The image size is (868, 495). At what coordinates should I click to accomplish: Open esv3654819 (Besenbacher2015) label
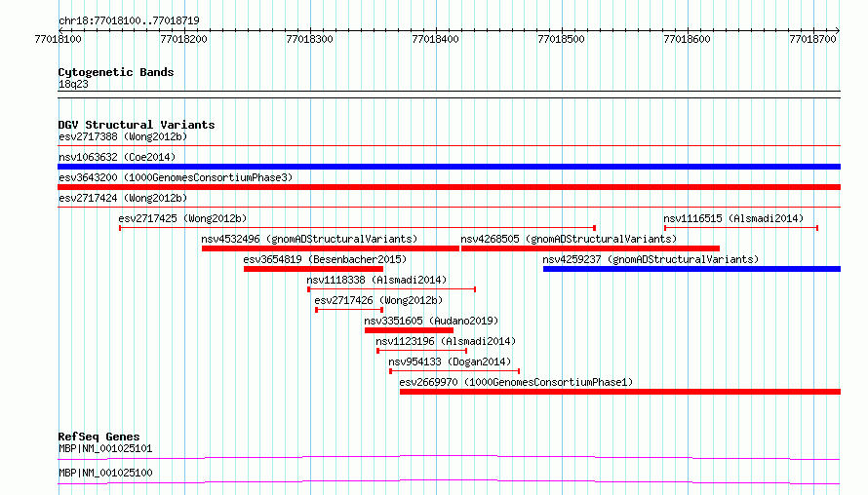tap(325, 259)
